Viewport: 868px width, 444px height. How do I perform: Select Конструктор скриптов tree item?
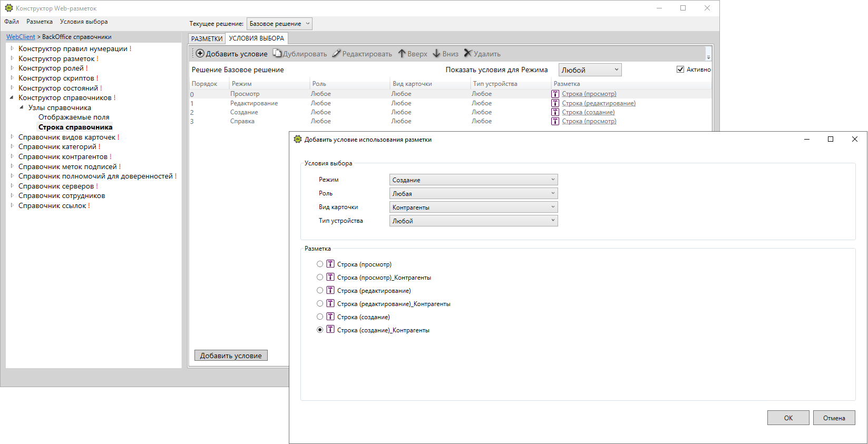pyautogui.click(x=56, y=78)
